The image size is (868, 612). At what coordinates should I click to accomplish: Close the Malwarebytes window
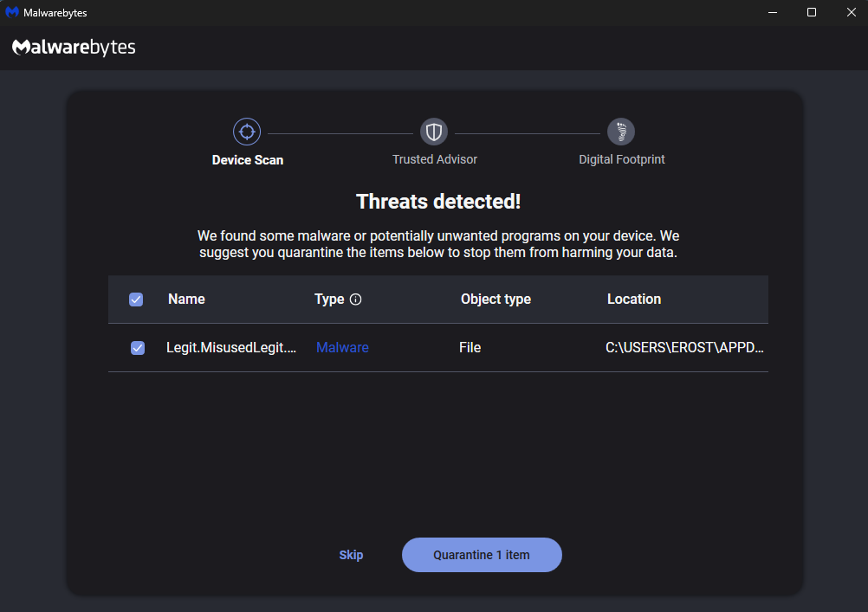point(851,12)
